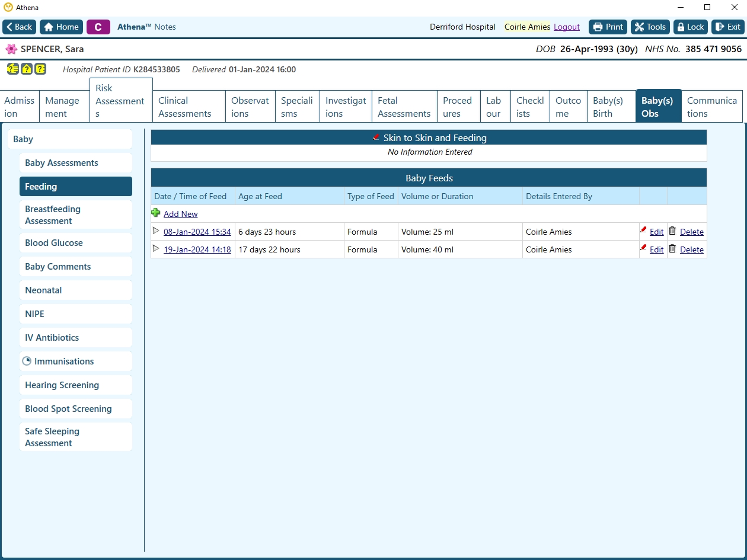
Task: Click the first yellow alert icon with lines
Action: pyautogui.click(x=12, y=69)
